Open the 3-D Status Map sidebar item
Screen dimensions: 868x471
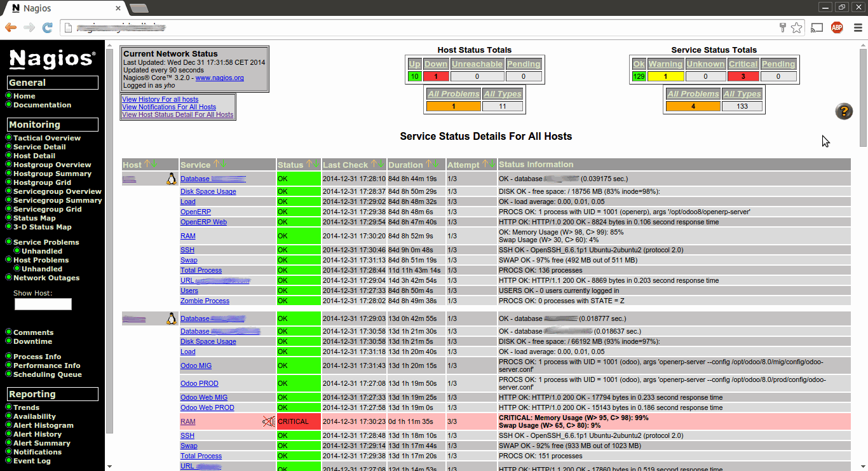(x=43, y=227)
